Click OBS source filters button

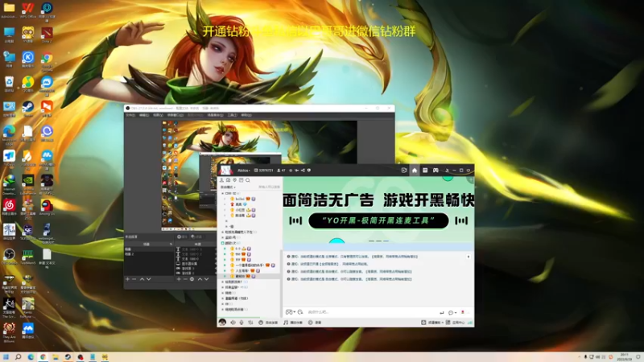(x=196, y=237)
